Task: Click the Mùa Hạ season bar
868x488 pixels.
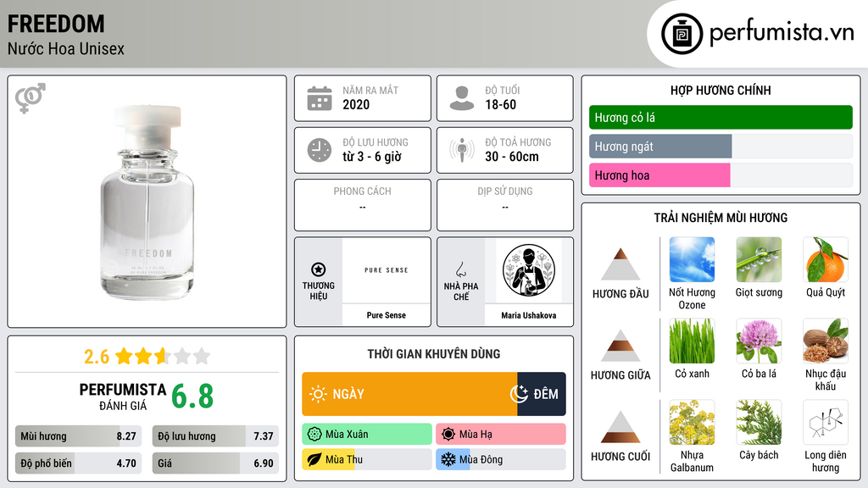Action: [x=501, y=435]
